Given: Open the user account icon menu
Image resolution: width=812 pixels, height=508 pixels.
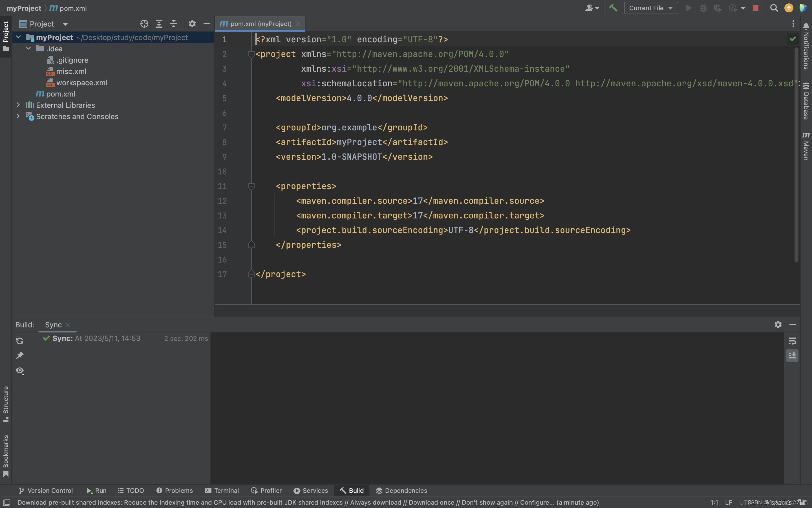Looking at the screenshot, I should (592, 8).
